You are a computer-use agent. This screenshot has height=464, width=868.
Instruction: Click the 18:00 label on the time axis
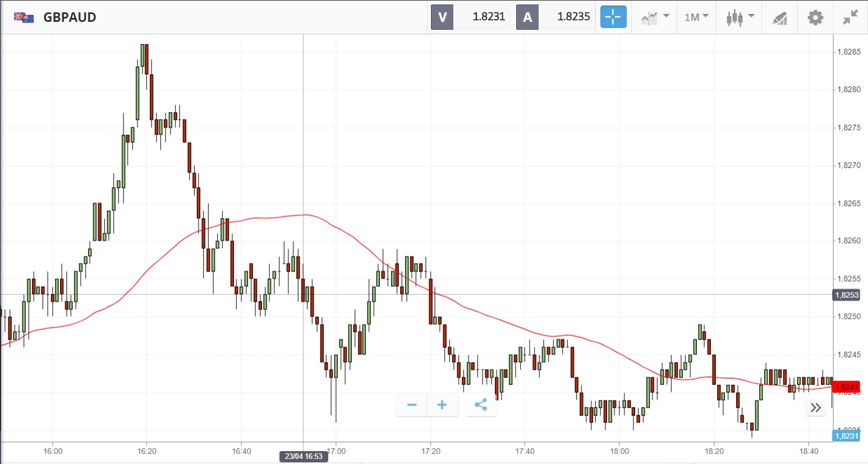tap(619, 451)
